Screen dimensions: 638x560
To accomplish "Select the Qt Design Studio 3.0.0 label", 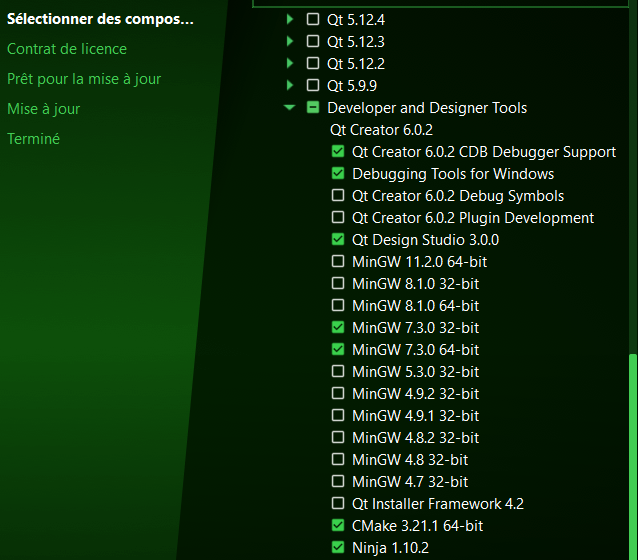I will tap(426, 240).
